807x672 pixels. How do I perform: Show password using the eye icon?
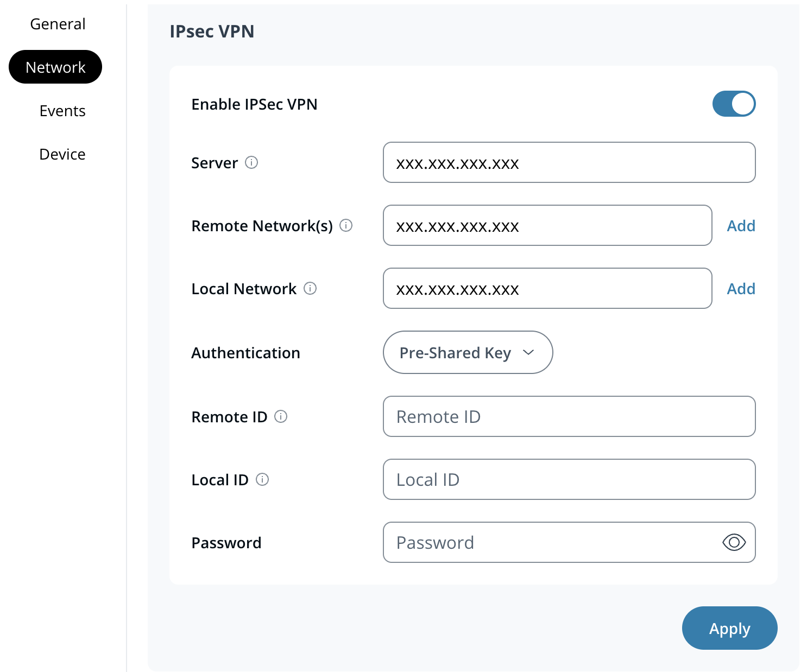(x=734, y=542)
